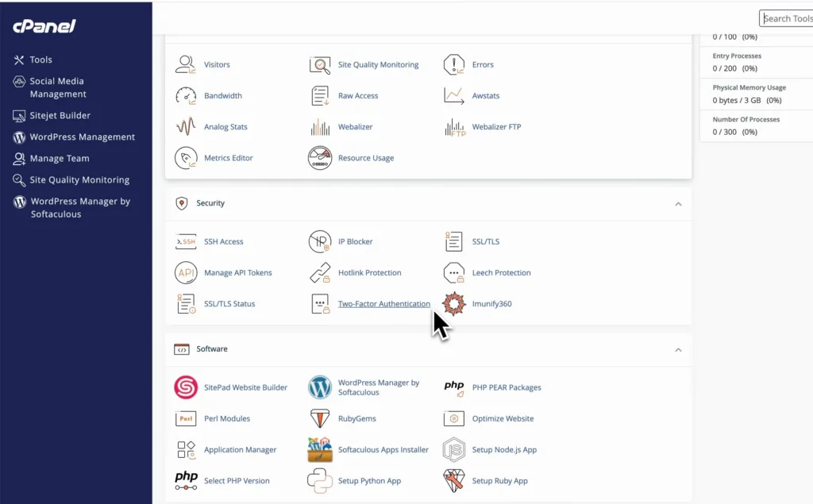
Task: Focus the Search Tools input field
Action: coord(786,19)
